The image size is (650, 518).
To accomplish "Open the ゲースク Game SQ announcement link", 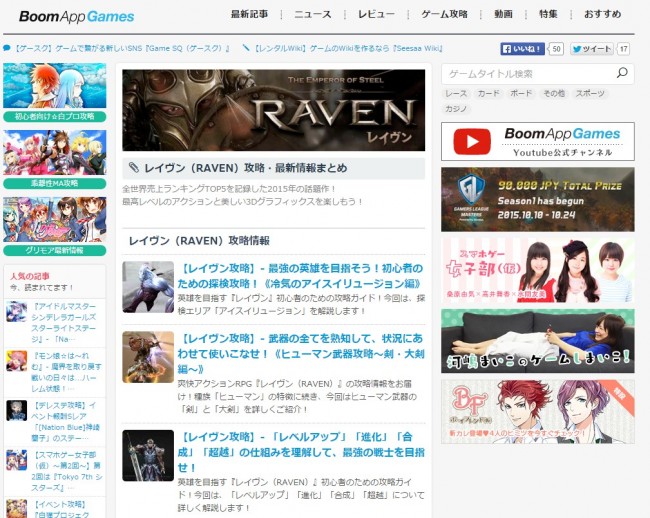I will coord(122,48).
